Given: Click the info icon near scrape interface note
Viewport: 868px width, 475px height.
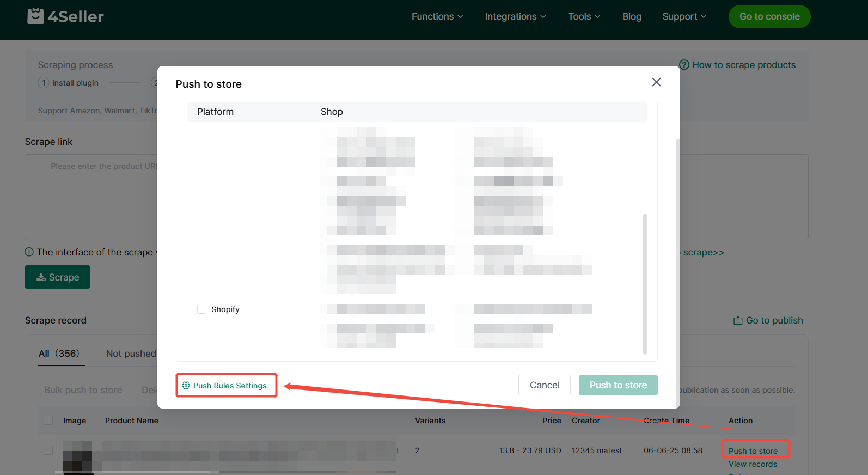Looking at the screenshot, I should point(29,252).
